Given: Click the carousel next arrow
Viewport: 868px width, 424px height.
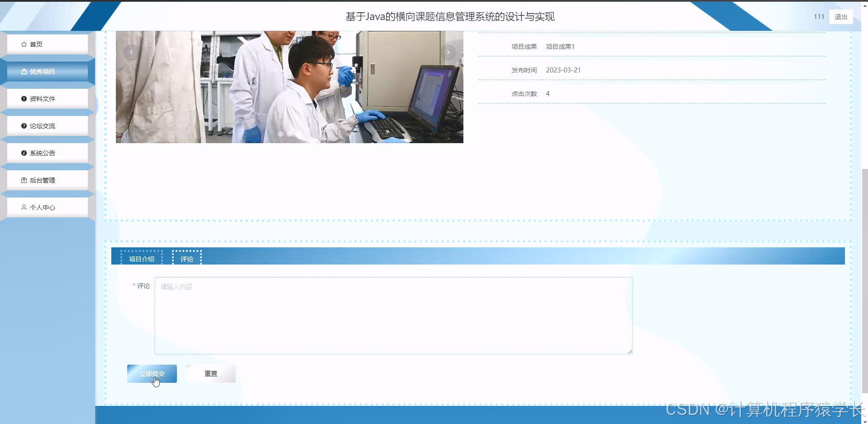Looking at the screenshot, I should click(x=448, y=52).
